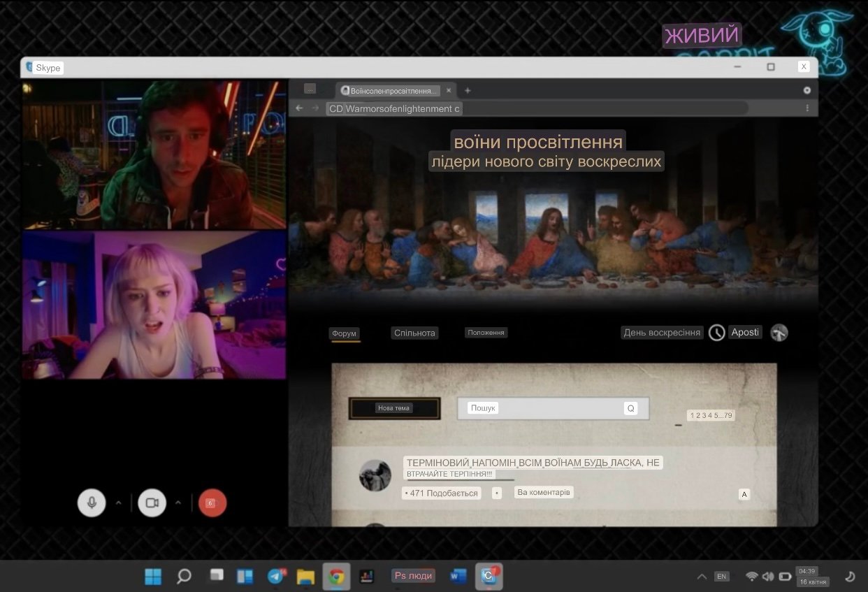Switch to Chrome on the taskbar

pyautogui.click(x=336, y=577)
